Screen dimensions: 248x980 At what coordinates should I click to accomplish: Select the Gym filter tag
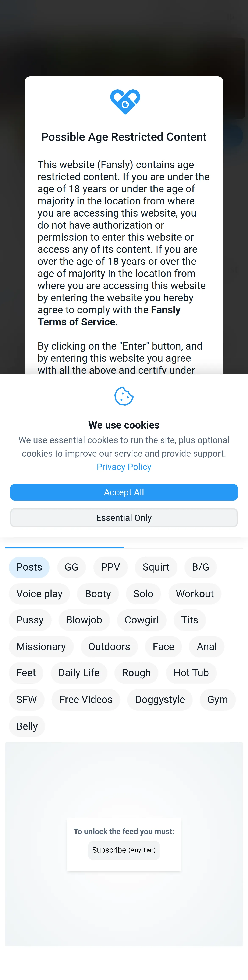click(218, 700)
